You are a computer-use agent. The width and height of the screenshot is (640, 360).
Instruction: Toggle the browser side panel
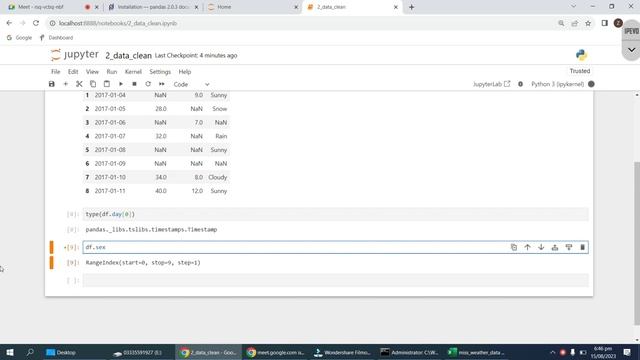click(x=604, y=23)
